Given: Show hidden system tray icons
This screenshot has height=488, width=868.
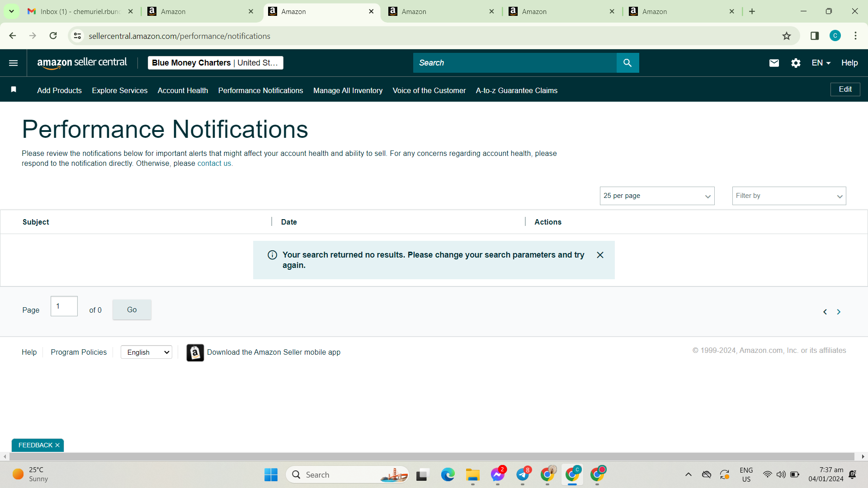Looking at the screenshot, I should 689,474.
